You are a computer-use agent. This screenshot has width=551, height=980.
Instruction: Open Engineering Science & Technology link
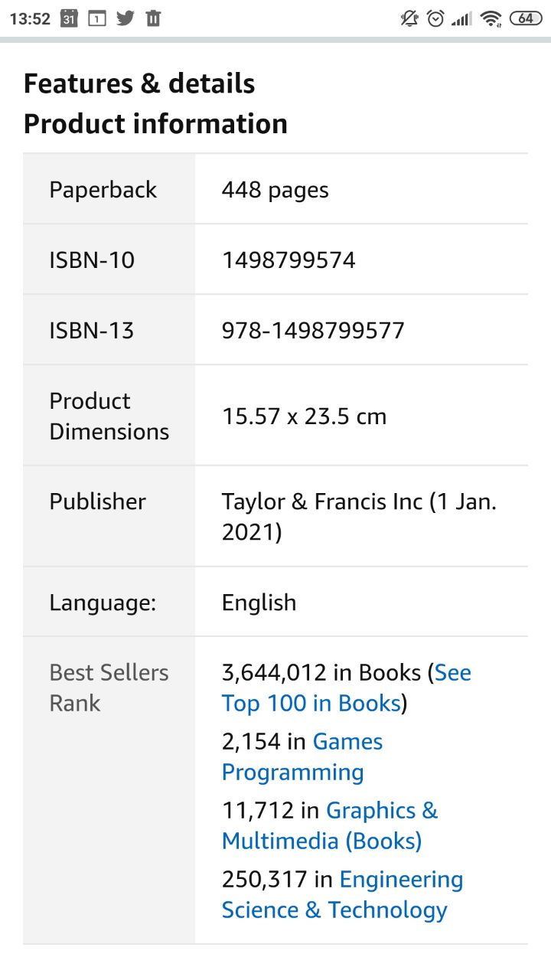pyautogui.click(x=342, y=894)
